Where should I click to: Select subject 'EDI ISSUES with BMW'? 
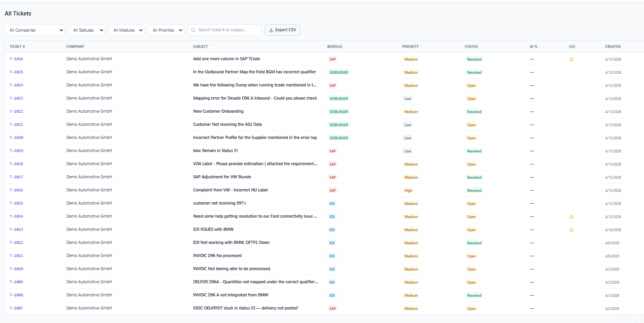[213, 229]
